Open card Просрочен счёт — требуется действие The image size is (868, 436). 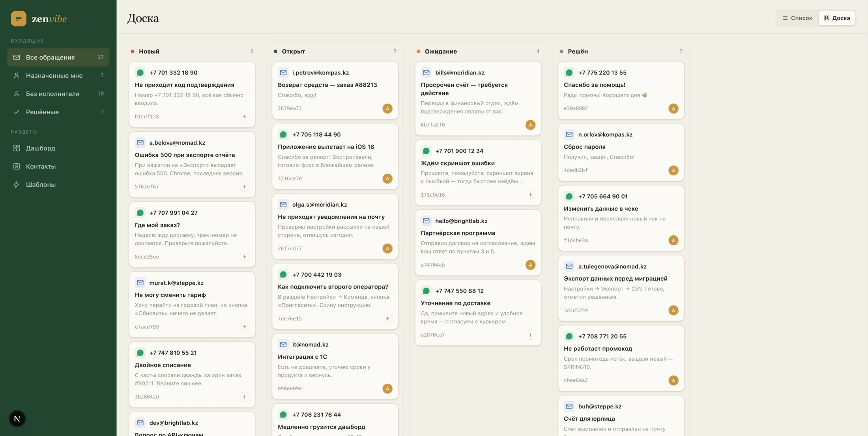(x=478, y=99)
